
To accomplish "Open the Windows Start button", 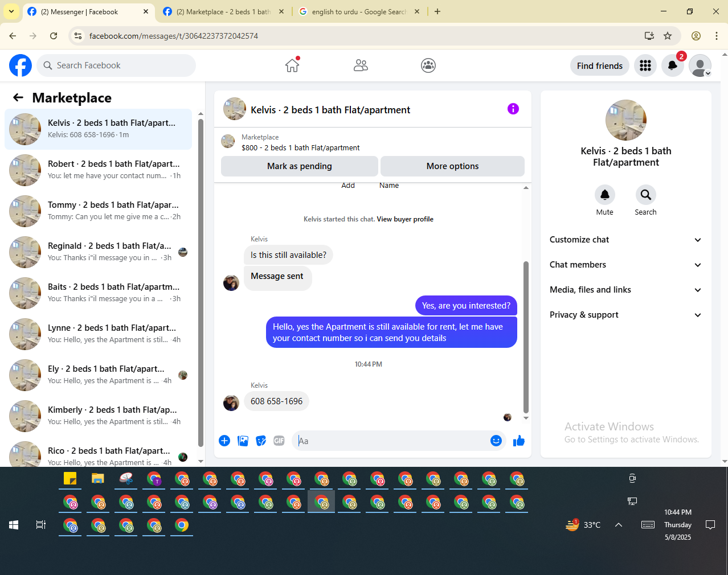I will pos(14,525).
